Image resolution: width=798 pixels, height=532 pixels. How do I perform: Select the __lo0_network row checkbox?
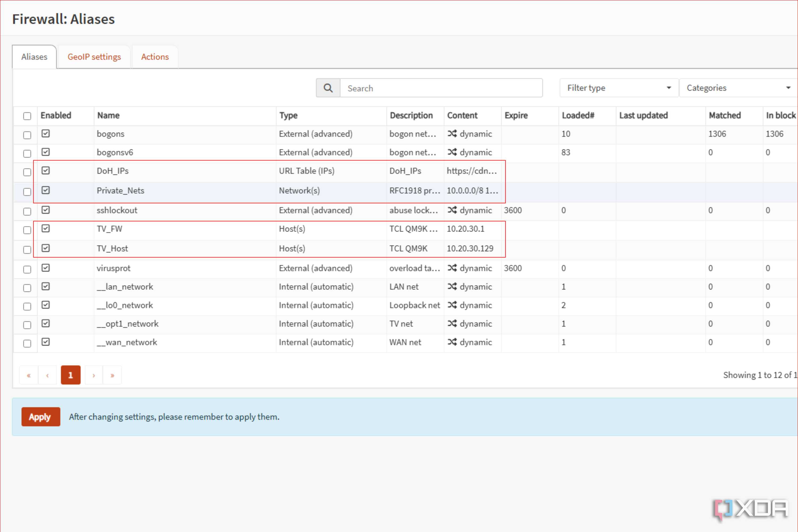[27, 306]
